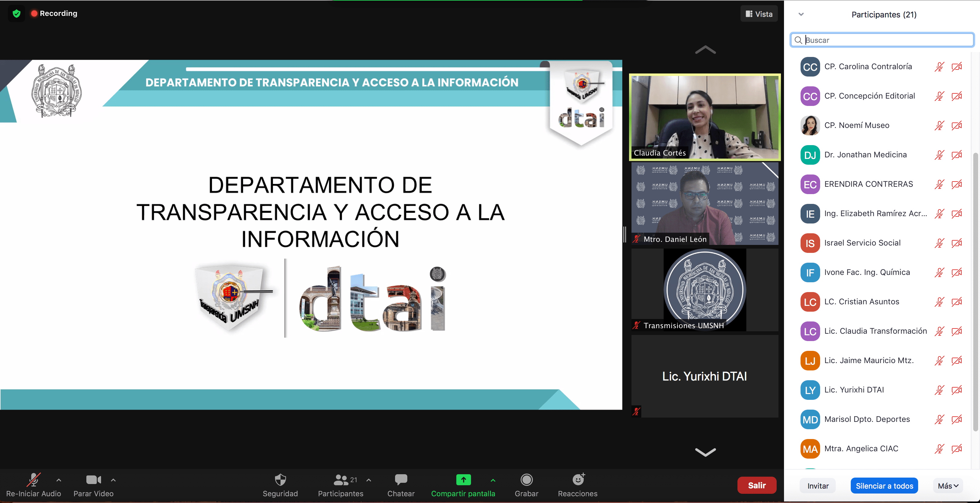Viewport: 980px width, 503px height.
Task: Click CC avatar of CP. Carolina Contraloría
Action: coord(810,67)
